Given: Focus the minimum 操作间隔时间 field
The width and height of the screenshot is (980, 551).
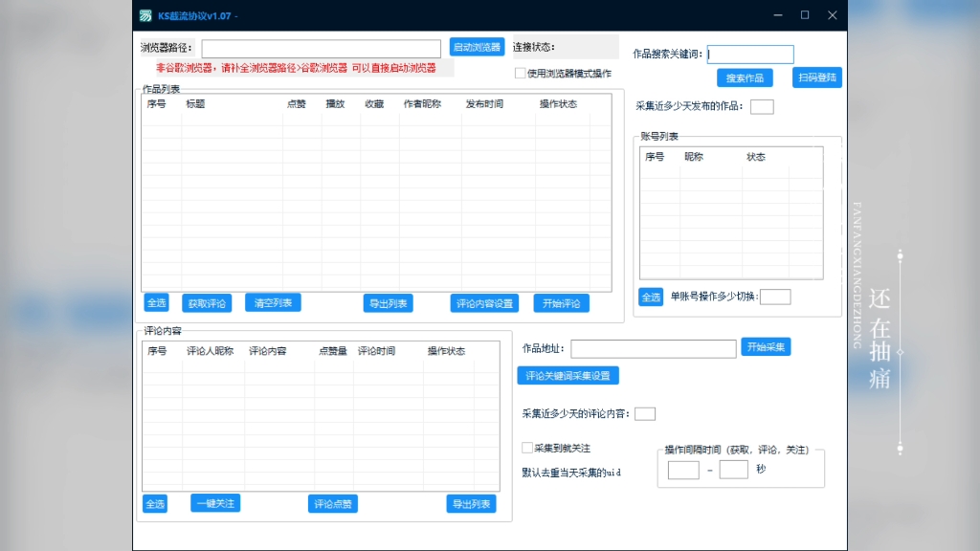Looking at the screenshot, I should [683, 470].
